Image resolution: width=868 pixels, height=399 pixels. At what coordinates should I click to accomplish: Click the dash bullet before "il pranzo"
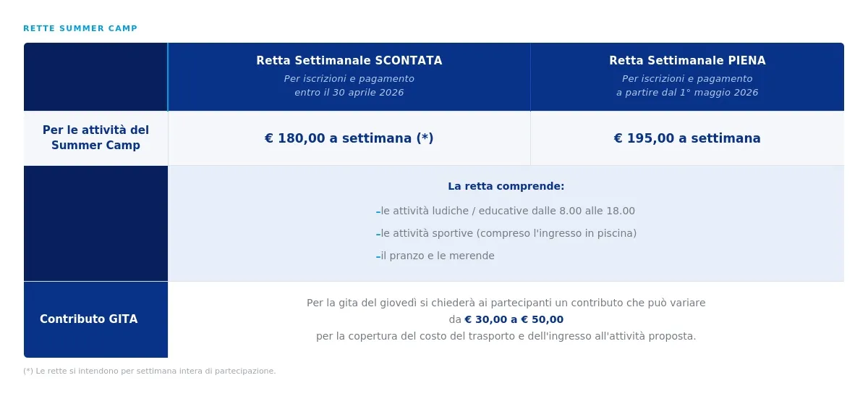(378, 256)
